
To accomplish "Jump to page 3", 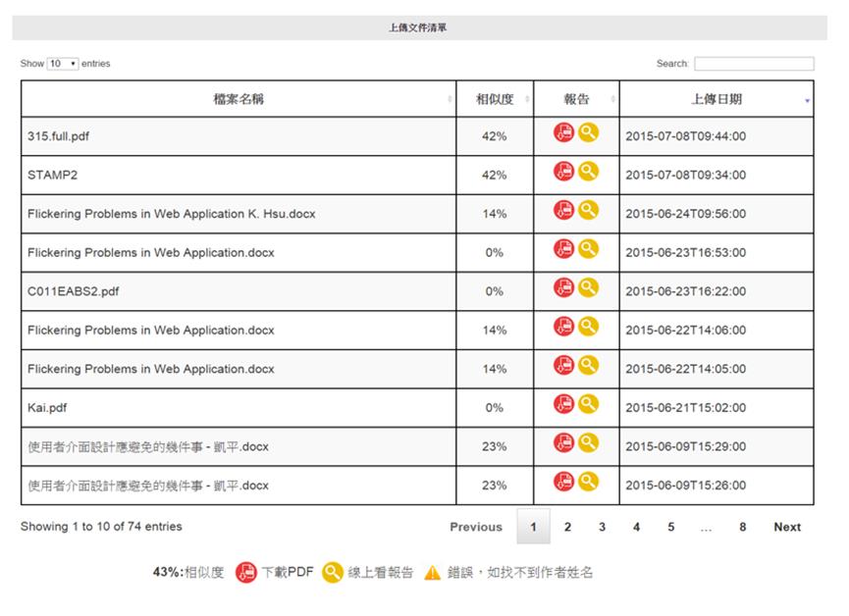I will pos(602,527).
